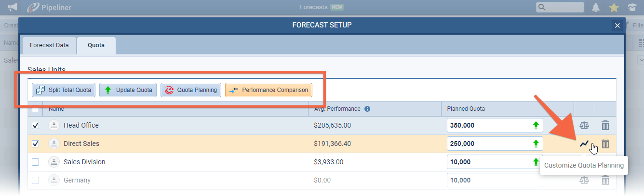Delete the Direct Sales row with trash icon
Screen dimensions: 644x196
(605, 144)
